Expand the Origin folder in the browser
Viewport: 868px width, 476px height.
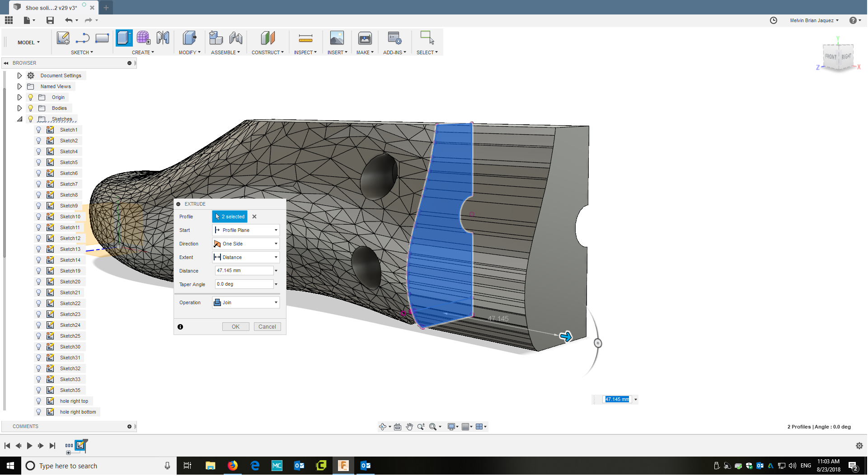coord(19,97)
